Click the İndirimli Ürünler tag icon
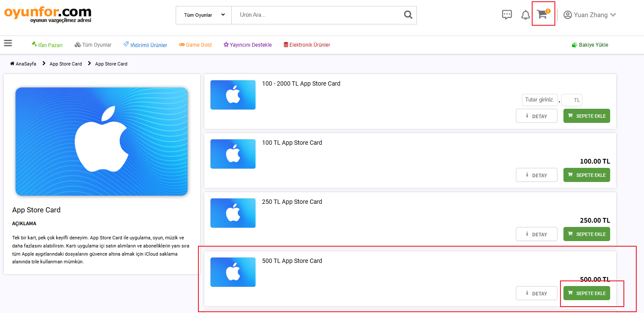 [126, 44]
